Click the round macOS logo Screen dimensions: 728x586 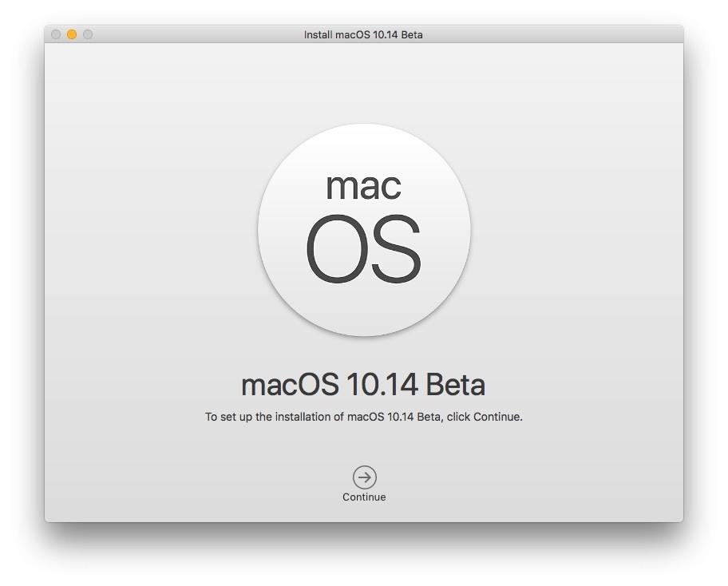[364, 230]
